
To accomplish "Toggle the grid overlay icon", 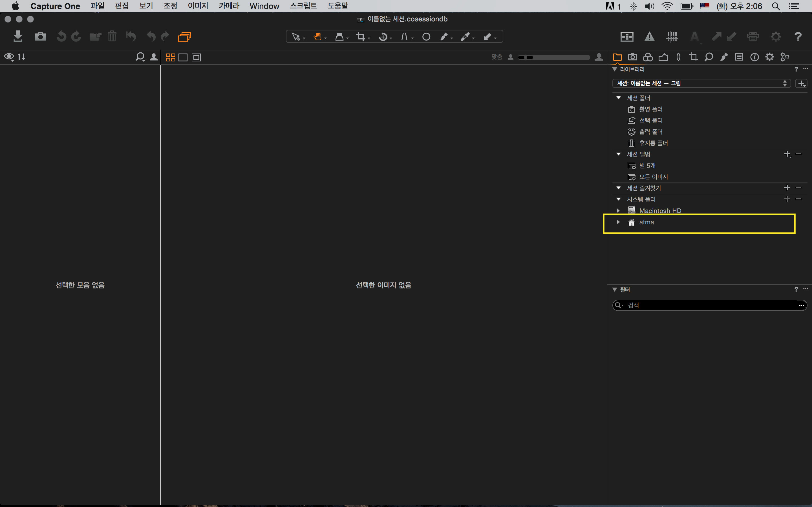I will [x=672, y=37].
